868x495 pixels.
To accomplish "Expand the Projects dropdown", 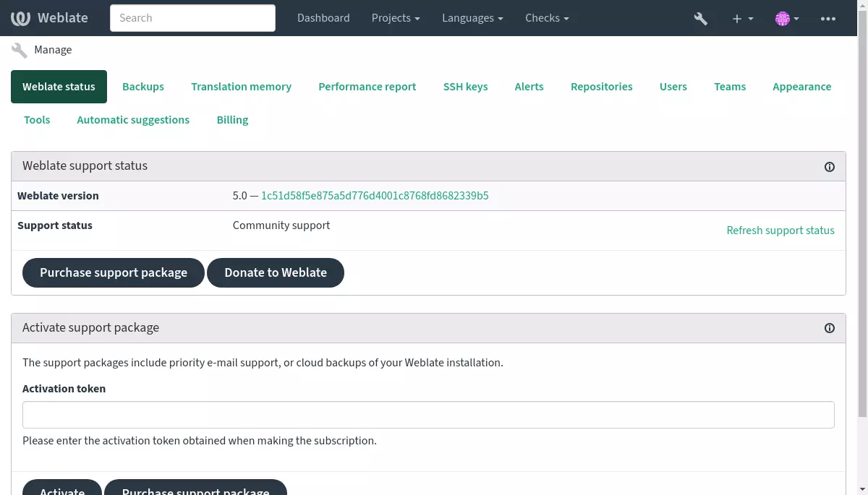I will [x=396, y=18].
